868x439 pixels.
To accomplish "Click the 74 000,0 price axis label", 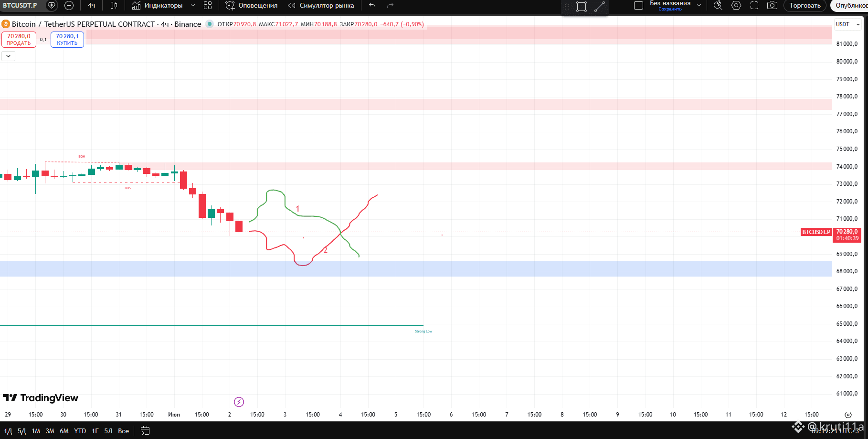I will coord(847,166).
